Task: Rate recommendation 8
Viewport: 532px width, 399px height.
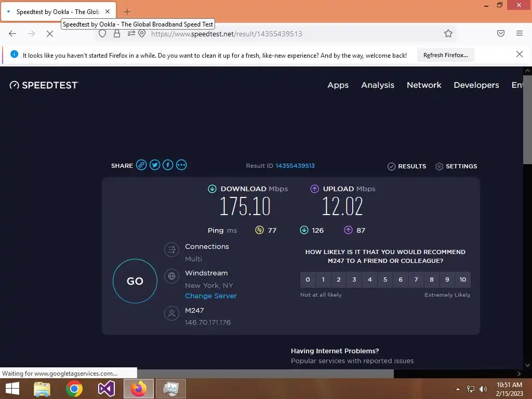Action: (432, 280)
